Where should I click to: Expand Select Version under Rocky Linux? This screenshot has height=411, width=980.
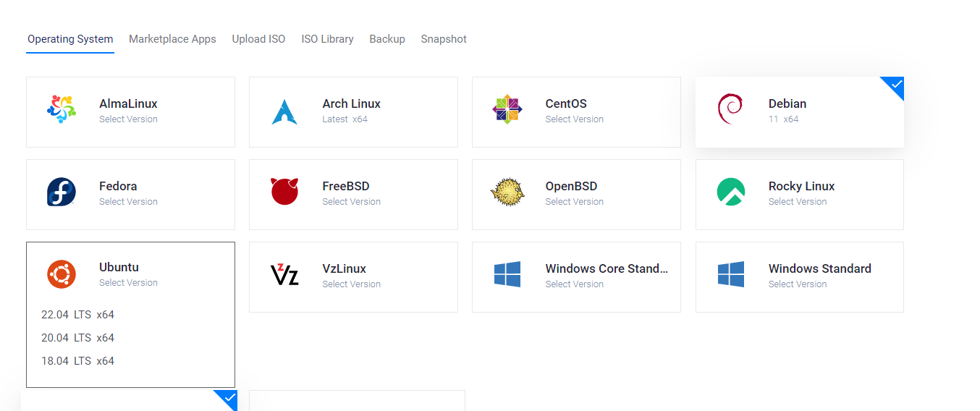798,202
